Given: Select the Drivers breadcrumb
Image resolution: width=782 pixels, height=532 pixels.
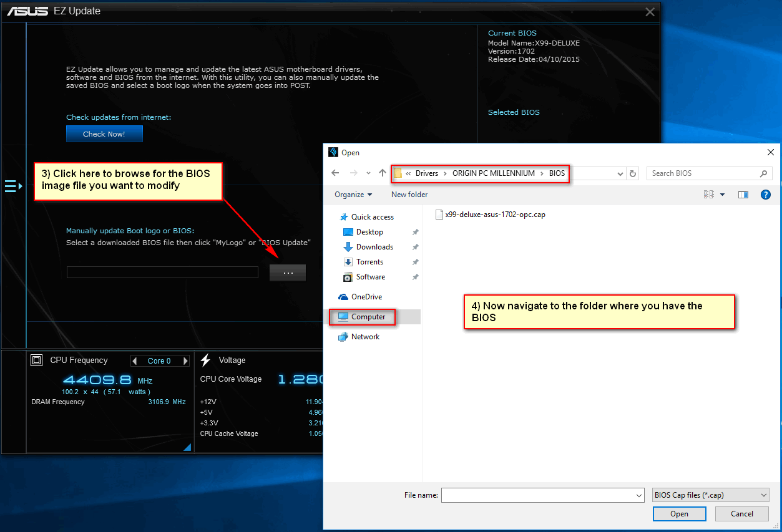Looking at the screenshot, I should [427, 173].
